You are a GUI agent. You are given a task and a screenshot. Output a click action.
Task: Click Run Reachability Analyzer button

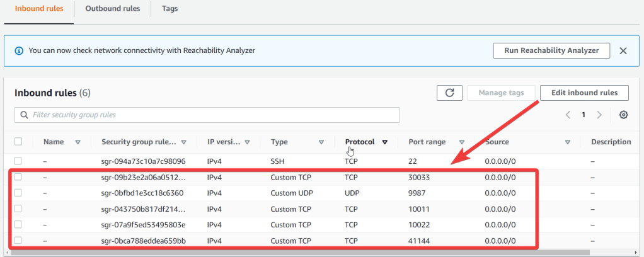[551, 50]
